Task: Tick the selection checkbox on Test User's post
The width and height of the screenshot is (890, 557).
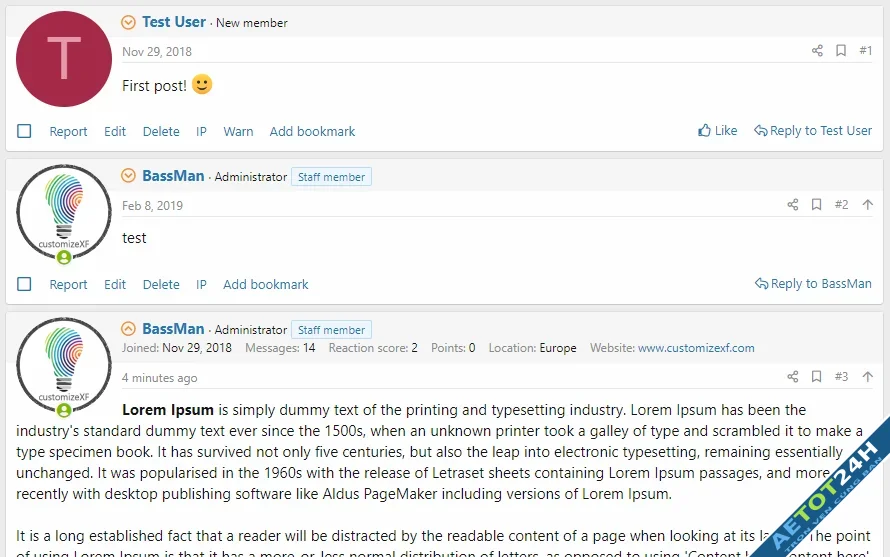Action: point(25,131)
